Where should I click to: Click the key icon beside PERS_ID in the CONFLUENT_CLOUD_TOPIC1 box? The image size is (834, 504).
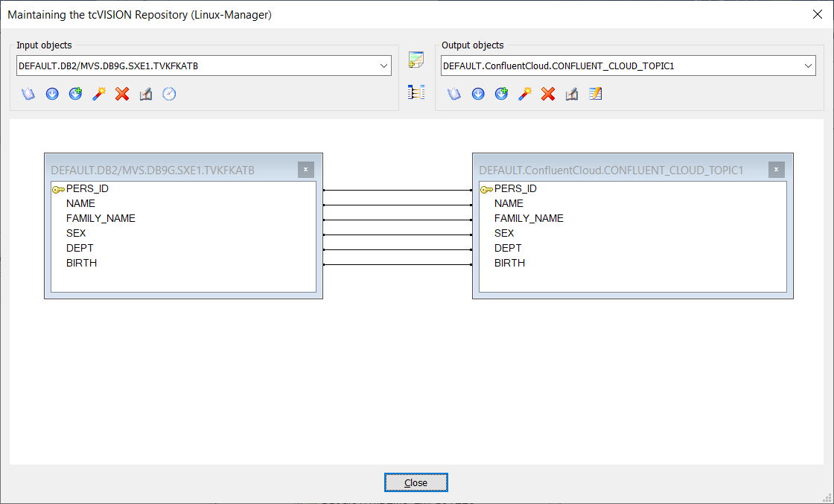pyautogui.click(x=486, y=189)
